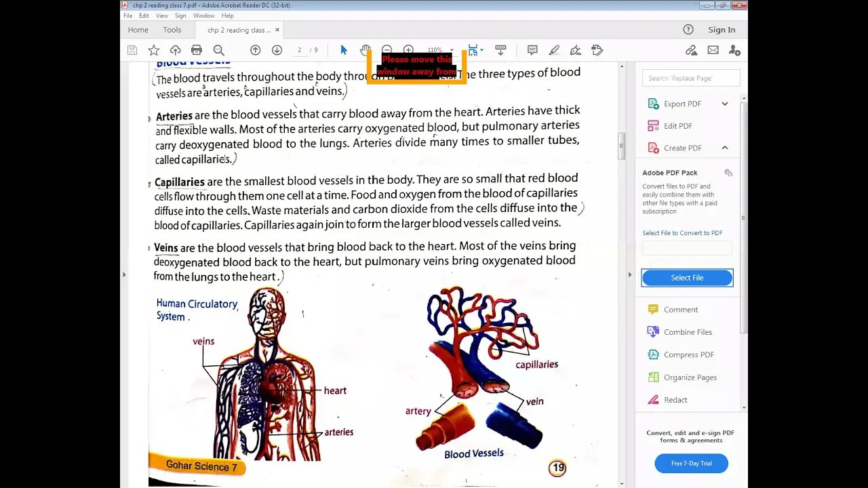Expand the left navigation pane arrow
868x488 pixels.
(123, 274)
